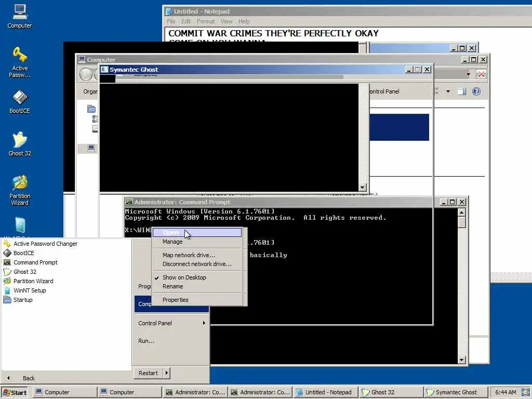Open Properties from the context menu
Screen dimensions: 532x399
click(197, 300)
